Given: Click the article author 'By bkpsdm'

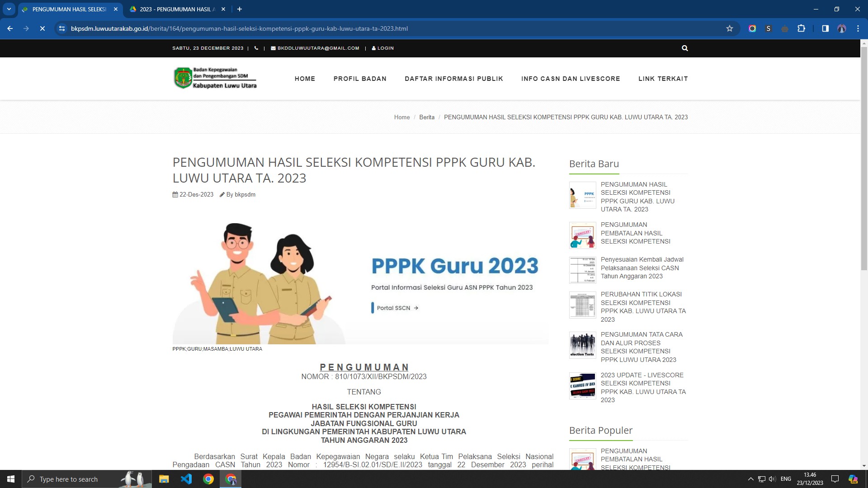Looking at the screenshot, I should tap(238, 195).
